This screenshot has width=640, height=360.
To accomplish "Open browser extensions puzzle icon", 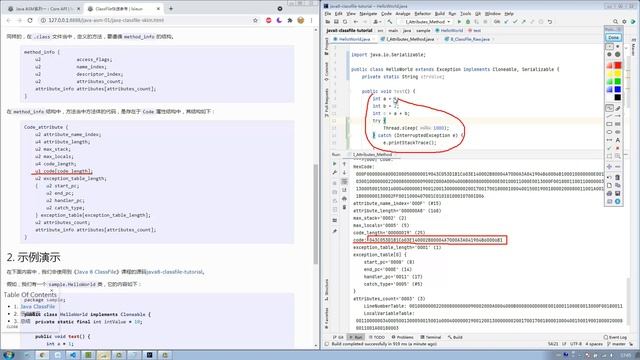I will coord(290,20).
